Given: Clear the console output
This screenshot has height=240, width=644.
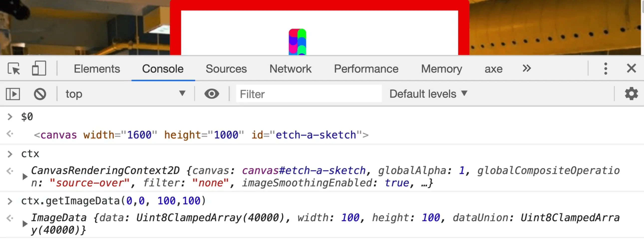Looking at the screenshot, I should [40, 94].
